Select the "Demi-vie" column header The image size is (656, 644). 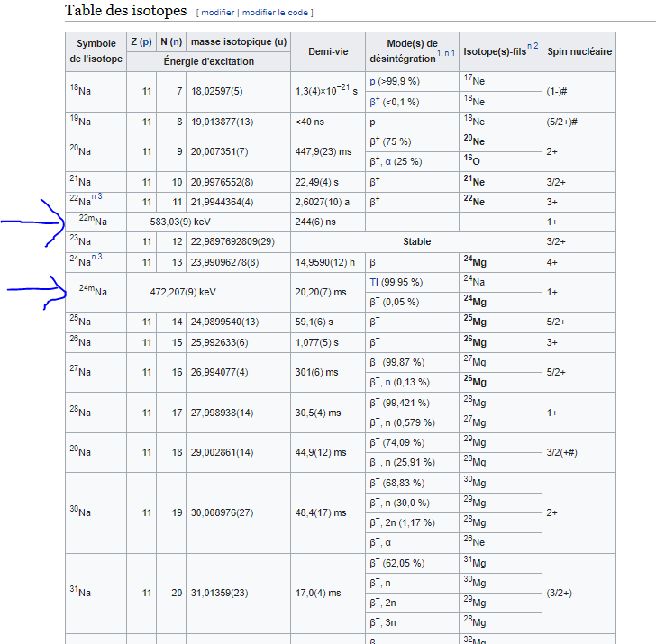(327, 52)
